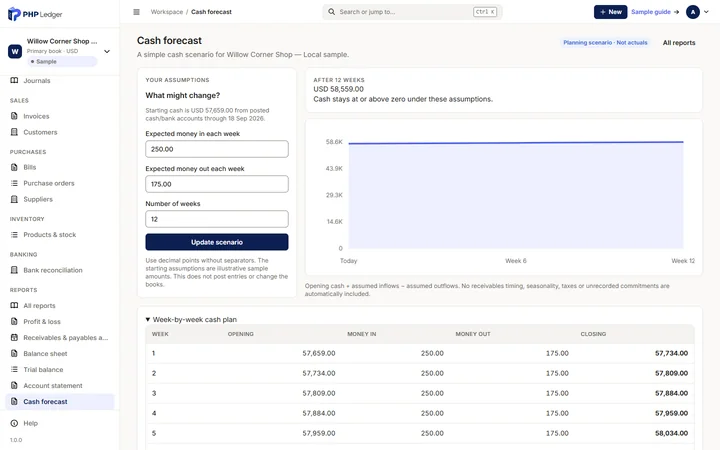Toggle the sidebar hamburger menu icon
Screen dimensions: 720x450
pos(136,12)
